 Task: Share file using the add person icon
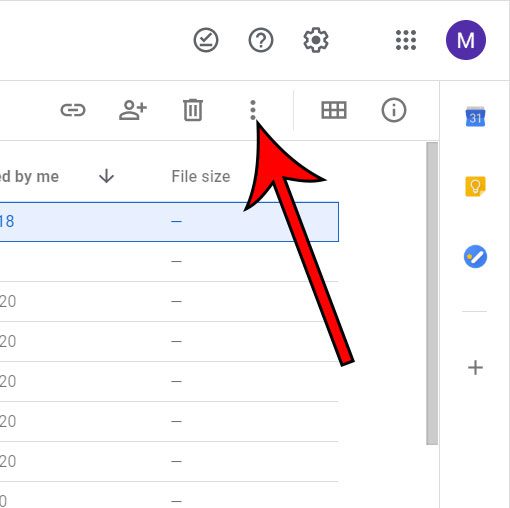coord(133,110)
